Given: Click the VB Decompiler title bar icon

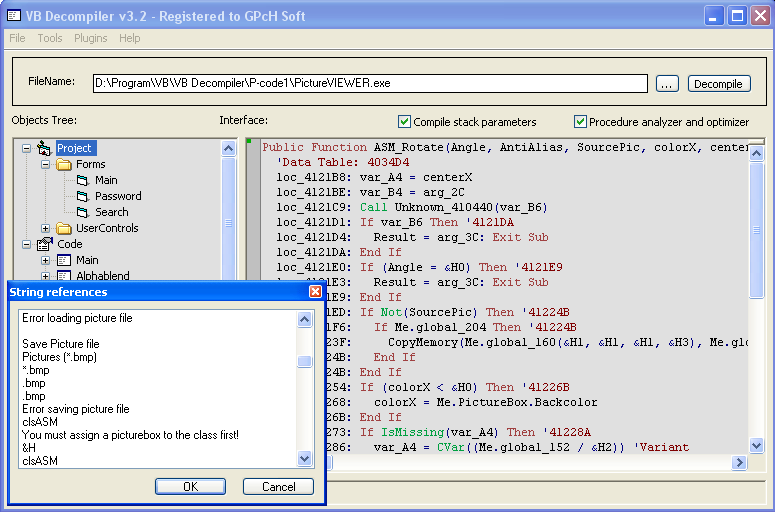Looking at the screenshot, I should pyautogui.click(x=13, y=16).
